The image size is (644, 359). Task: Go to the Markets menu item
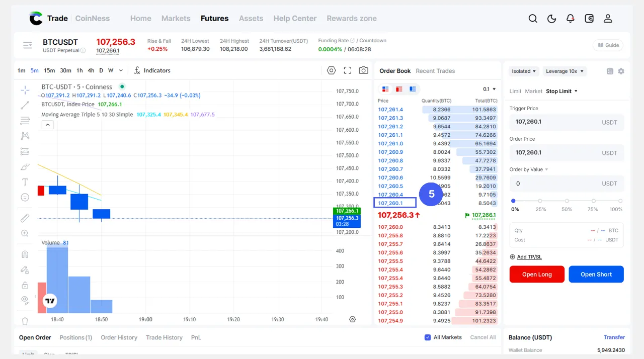pyautogui.click(x=176, y=19)
